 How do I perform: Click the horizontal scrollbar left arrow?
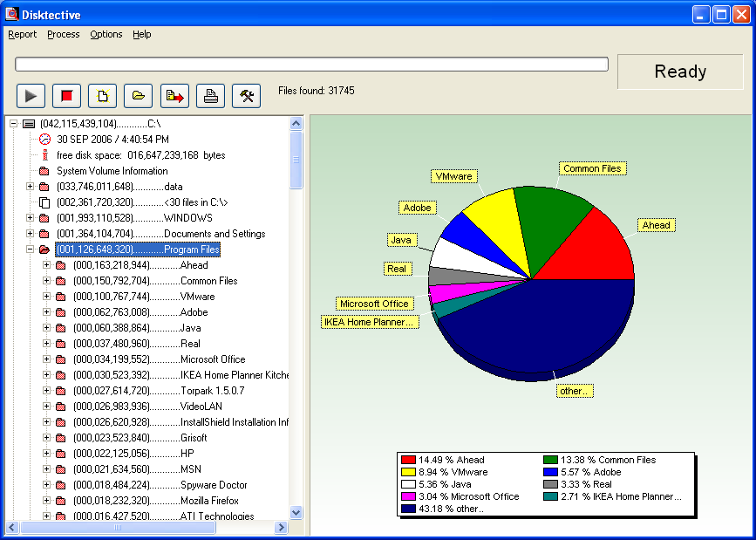(12, 528)
